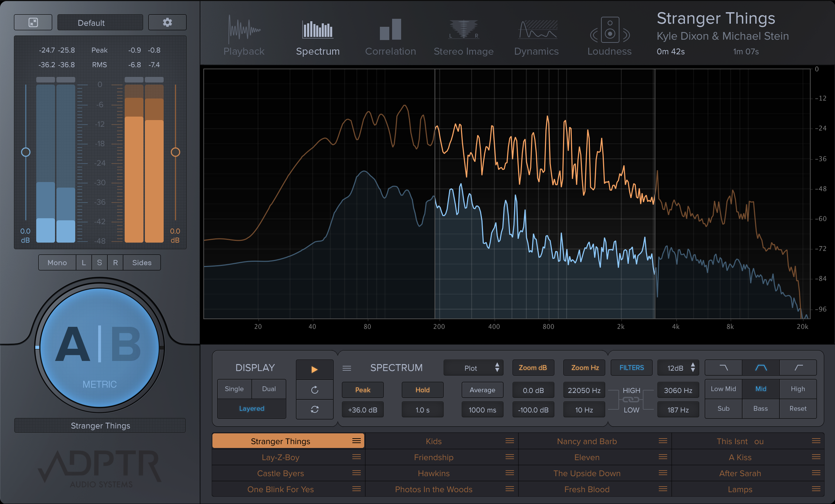Select the high-pass filter shape icon

798,368
